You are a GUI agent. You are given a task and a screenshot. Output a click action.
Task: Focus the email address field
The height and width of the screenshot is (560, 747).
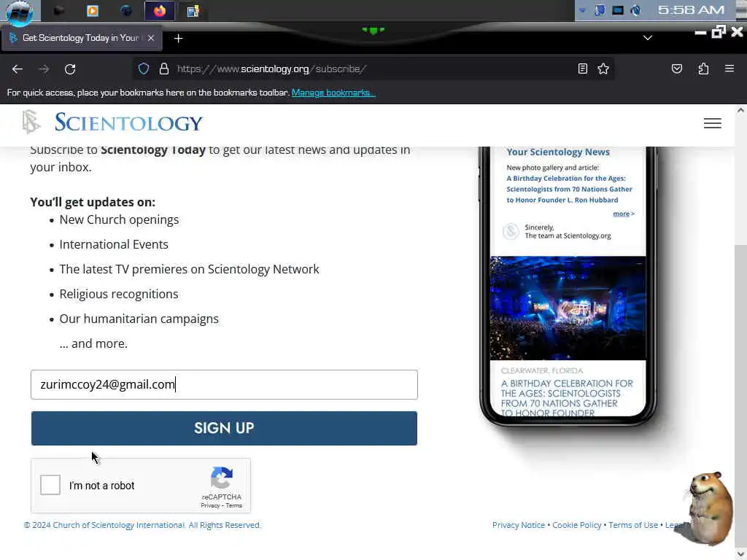click(224, 384)
